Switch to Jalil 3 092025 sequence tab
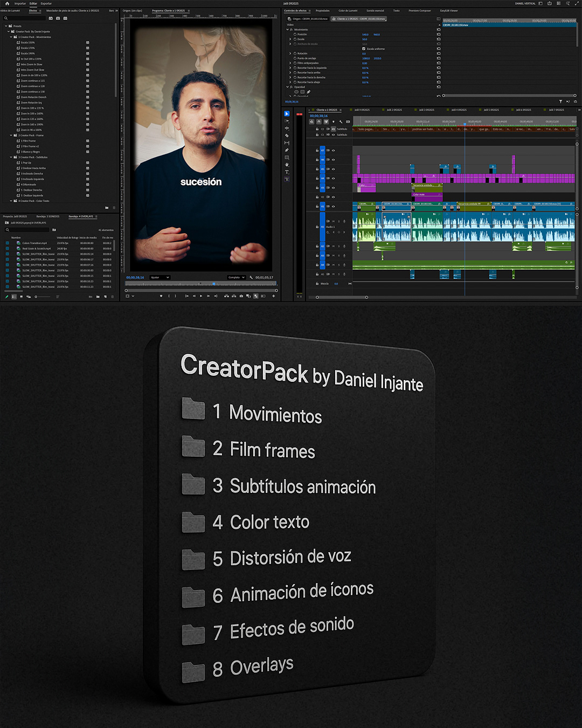The width and height of the screenshot is (582, 728). coord(427,110)
